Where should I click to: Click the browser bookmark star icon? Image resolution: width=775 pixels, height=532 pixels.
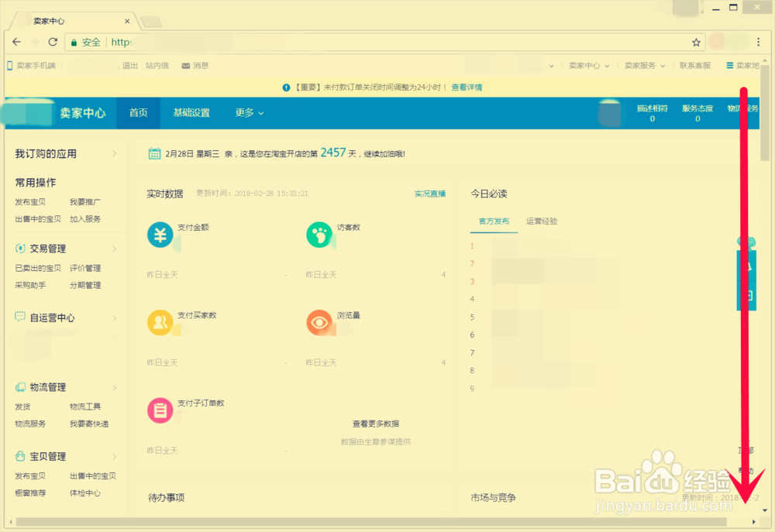coord(695,42)
